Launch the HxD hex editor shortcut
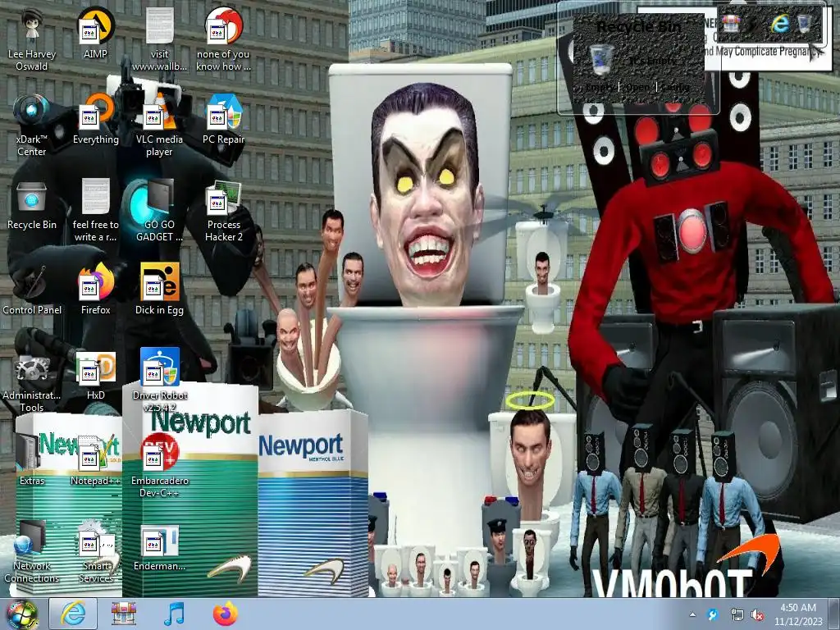The width and height of the screenshot is (840, 630). tap(95, 375)
